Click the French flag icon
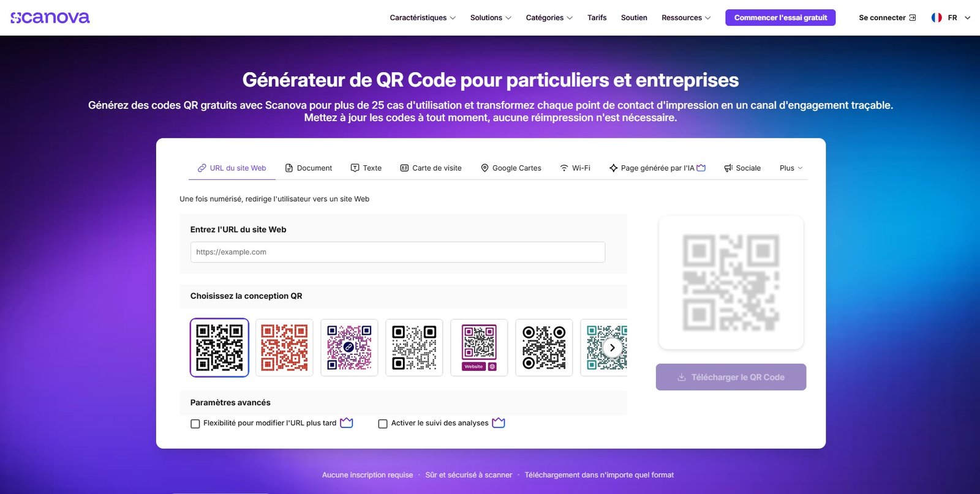The image size is (980, 494). pos(937,18)
